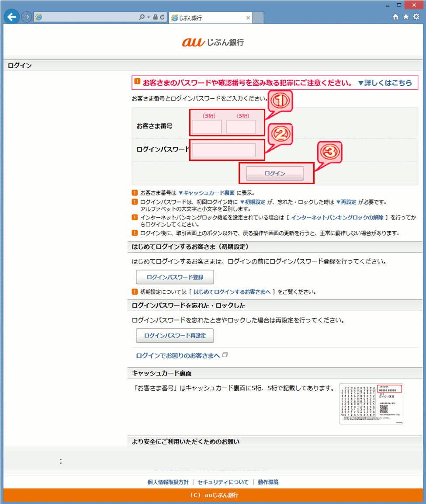Screen dimensions: 426x504
Task: Open the ▼詳しくはこちら warning details link
Action: (x=385, y=83)
